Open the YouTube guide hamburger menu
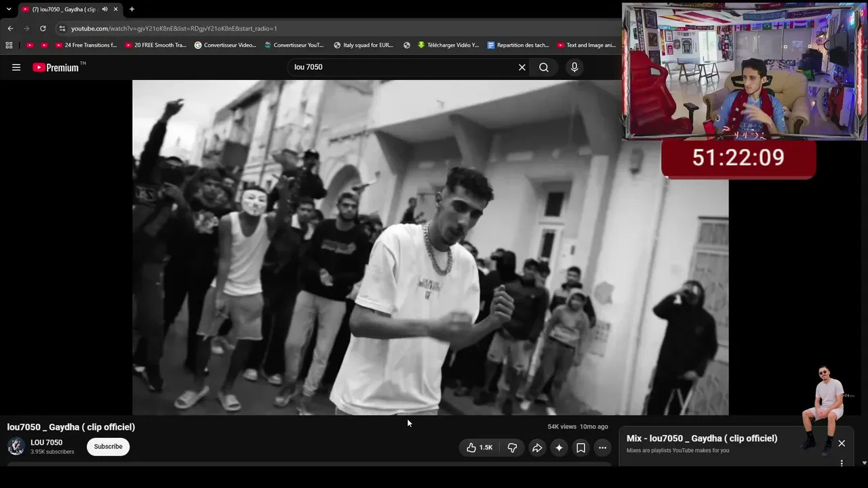The image size is (868, 488). pyautogui.click(x=16, y=67)
